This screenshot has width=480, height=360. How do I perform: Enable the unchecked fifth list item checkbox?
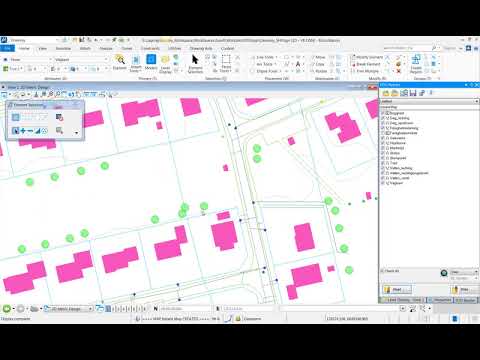pos(383,133)
